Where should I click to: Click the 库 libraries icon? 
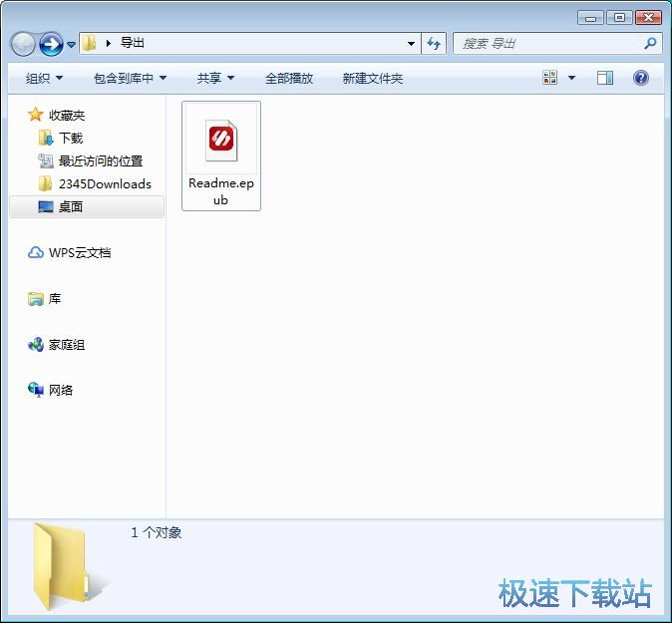[x=36, y=299]
